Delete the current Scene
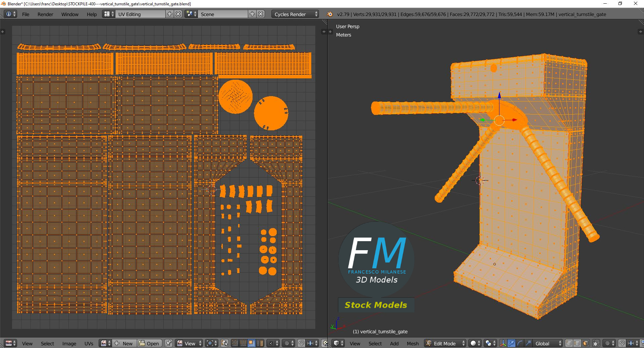Viewport: 644px width, 348px height. point(261,14)
